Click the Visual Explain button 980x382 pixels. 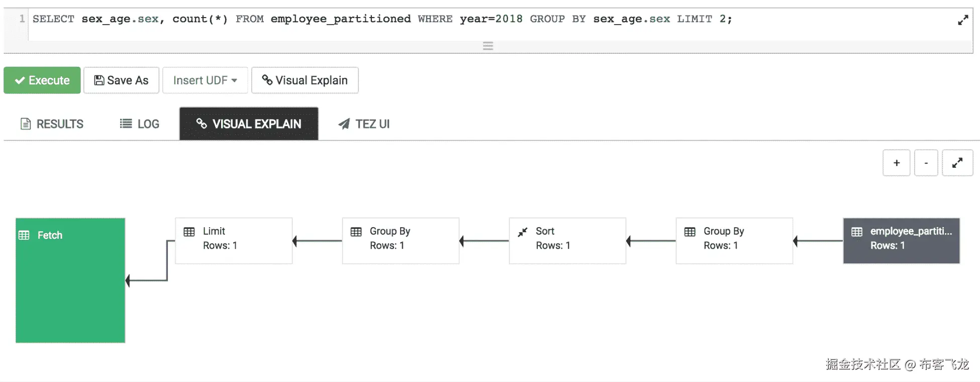[x=305, y=80]
